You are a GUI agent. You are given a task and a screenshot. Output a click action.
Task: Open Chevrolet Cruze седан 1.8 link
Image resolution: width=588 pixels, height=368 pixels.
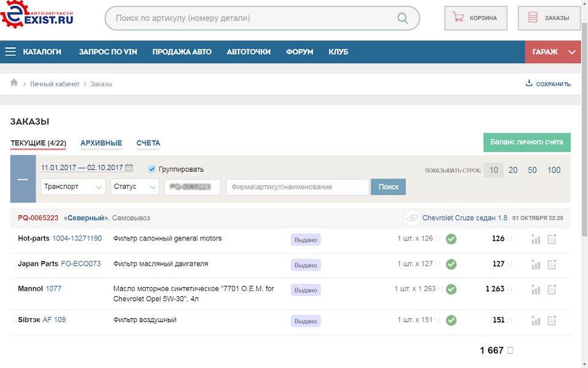(x=465, y=218)
